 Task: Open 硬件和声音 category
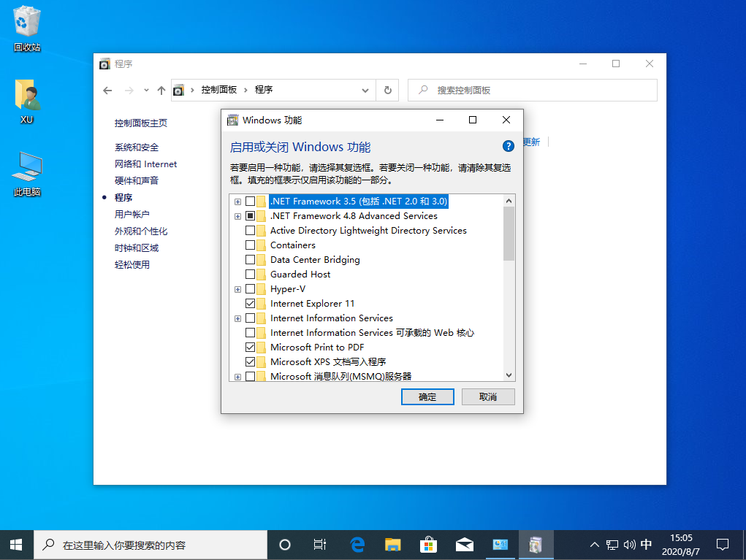tap(137, 180)
